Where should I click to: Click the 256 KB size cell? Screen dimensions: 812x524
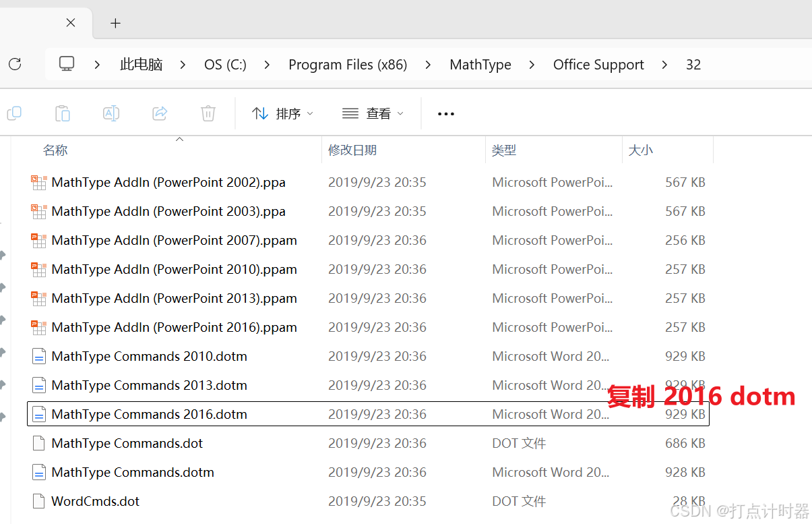[x=685, y=240]
